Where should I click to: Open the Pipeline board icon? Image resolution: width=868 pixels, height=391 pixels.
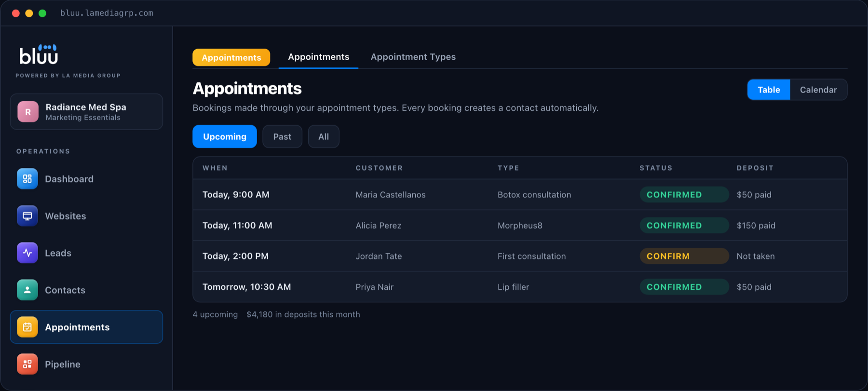click(x=27, y=364)
